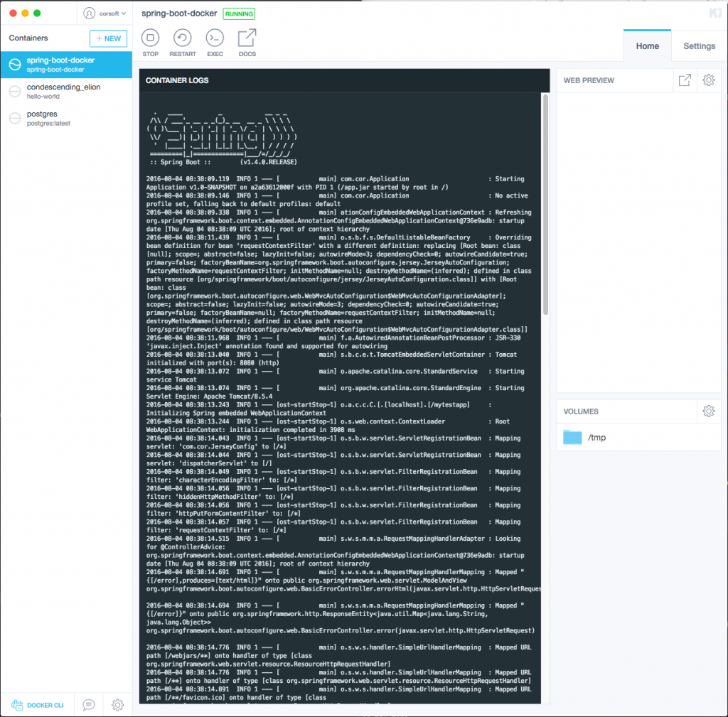Send feedback via the chat bubble icon
Image resolution: width=728 pixels, height=717 pixels.
pyautogui.click(x=88, y=704)
